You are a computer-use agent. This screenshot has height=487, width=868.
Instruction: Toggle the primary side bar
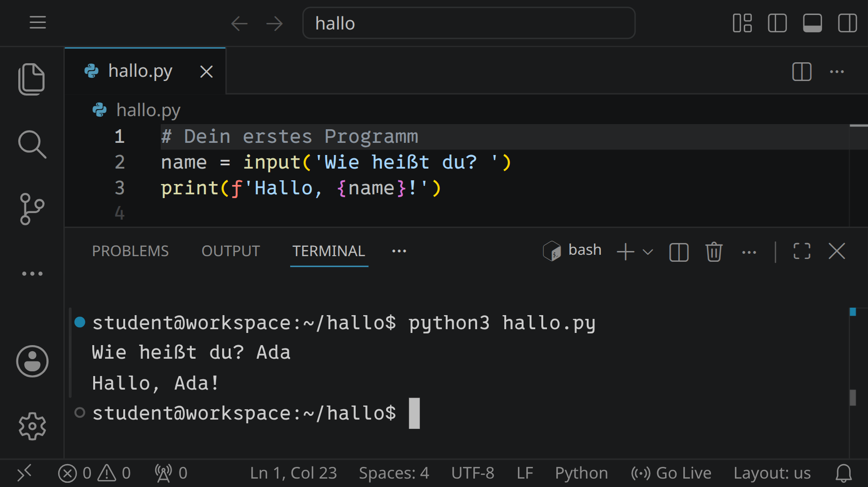[x=777, y=23]
